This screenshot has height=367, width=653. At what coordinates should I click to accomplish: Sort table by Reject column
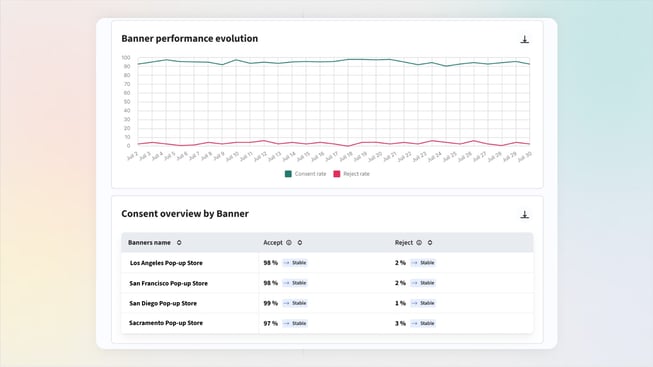click(430, 242)
